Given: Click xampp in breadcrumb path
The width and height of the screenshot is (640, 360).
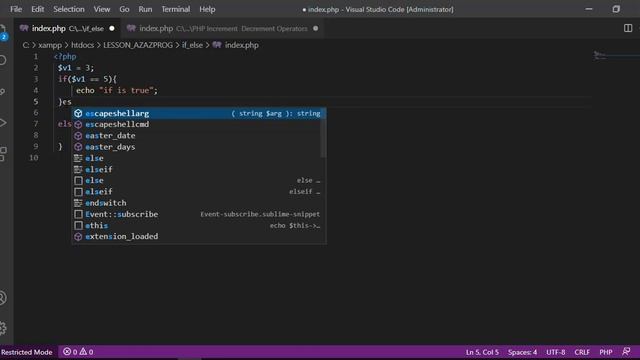Looking at the screenshot, I should (x=50, y=45).
